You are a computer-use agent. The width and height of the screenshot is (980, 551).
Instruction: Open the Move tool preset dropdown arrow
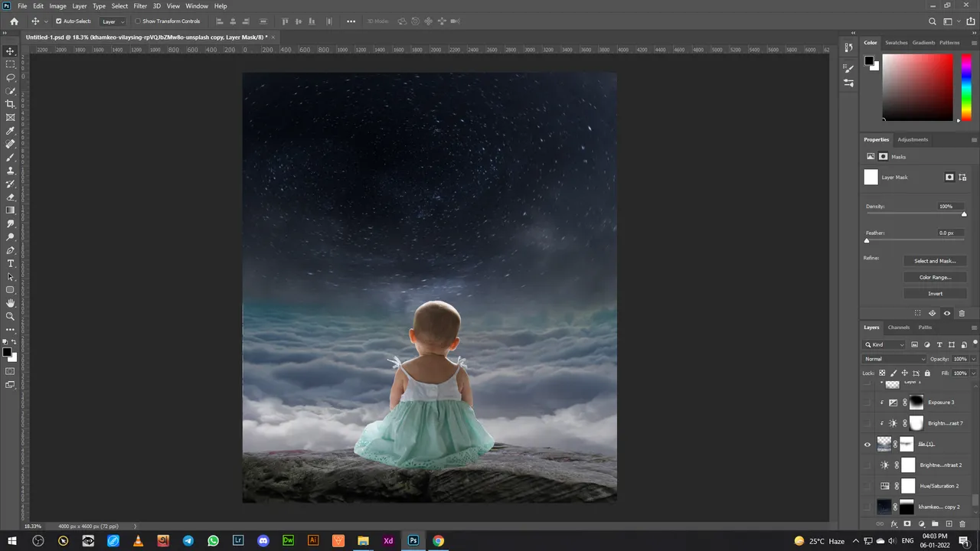[46, 21]
